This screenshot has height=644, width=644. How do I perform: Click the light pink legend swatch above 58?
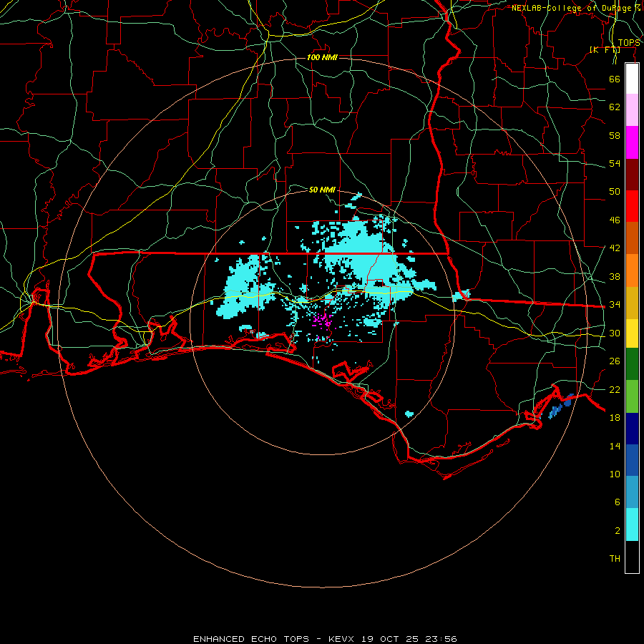coord(632,110)
